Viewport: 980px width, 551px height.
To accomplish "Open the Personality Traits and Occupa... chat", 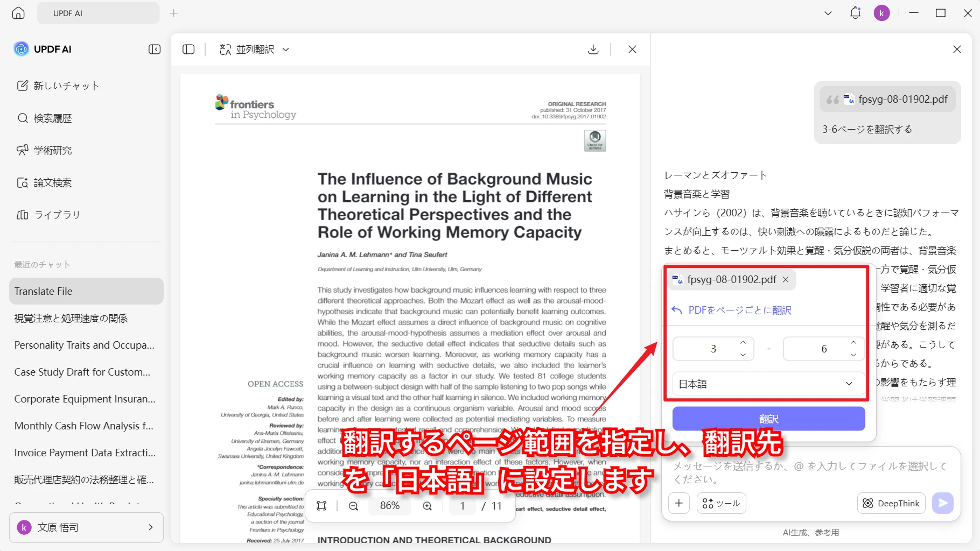I will click(x=86, y=345).
